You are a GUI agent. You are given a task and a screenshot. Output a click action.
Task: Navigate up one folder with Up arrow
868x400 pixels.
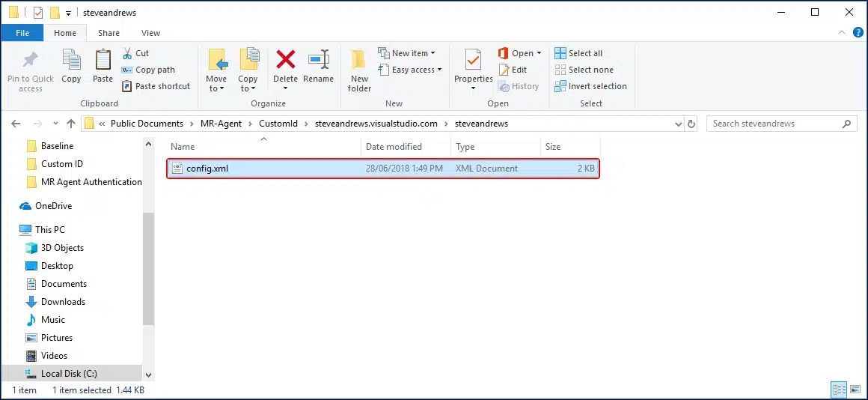coord(71,124)
